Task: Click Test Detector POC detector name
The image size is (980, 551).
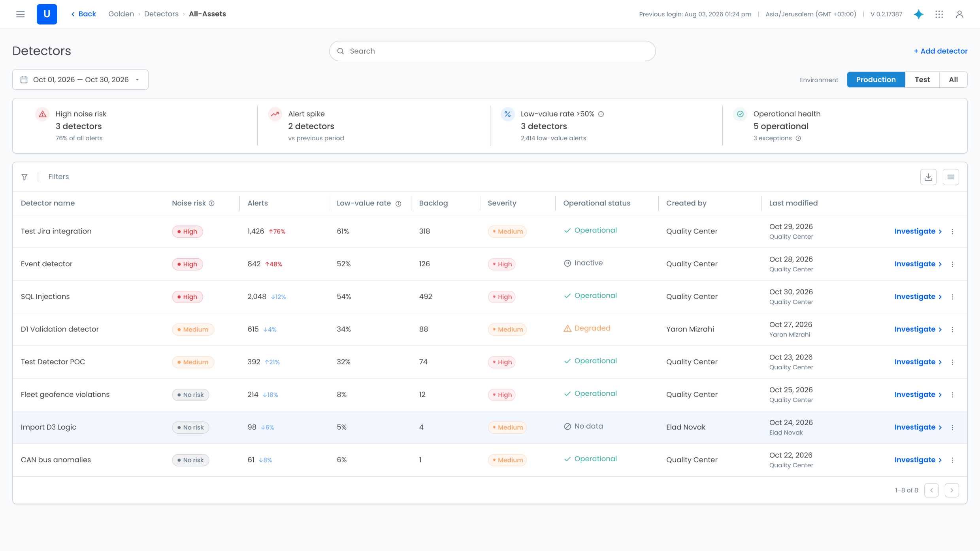Action: 53,362
